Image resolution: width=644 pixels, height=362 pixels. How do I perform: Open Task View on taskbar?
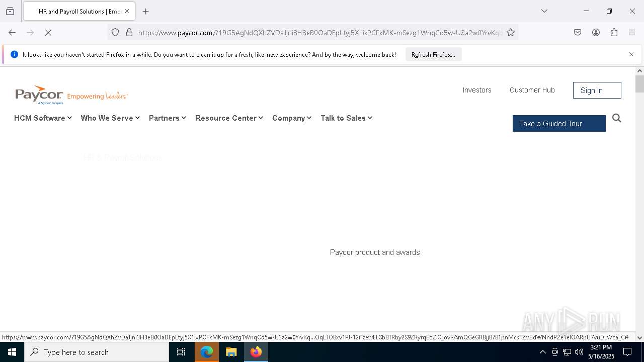click(x=181, y=352)
